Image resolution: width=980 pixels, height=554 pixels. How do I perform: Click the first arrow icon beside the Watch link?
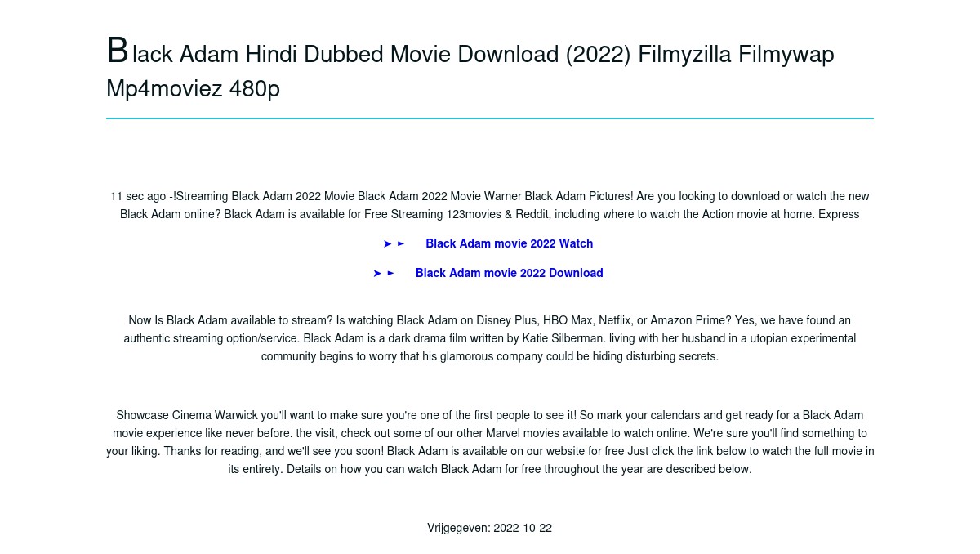(x=387, y=243)
